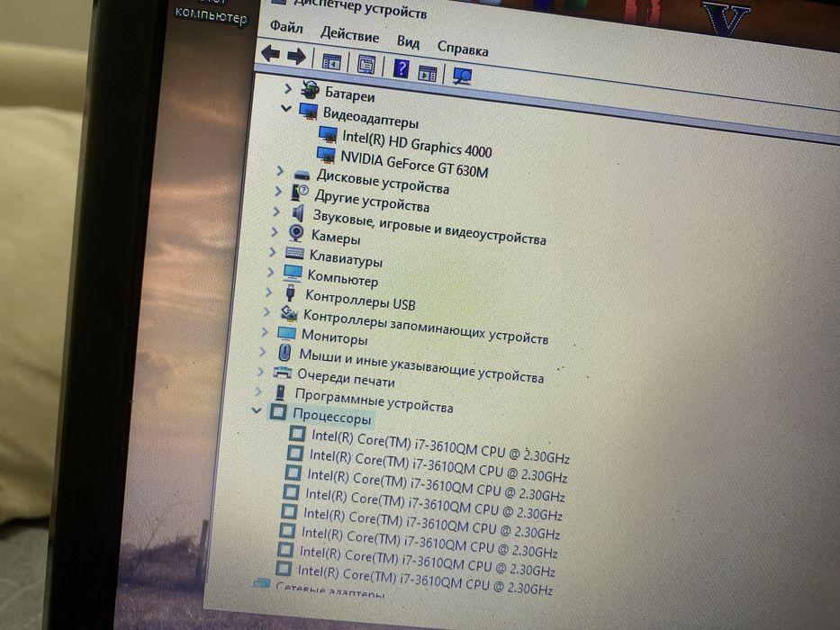This screenshot has width=840, height=630.
Task: Expand the Камеры category
Action: [274, 231]
